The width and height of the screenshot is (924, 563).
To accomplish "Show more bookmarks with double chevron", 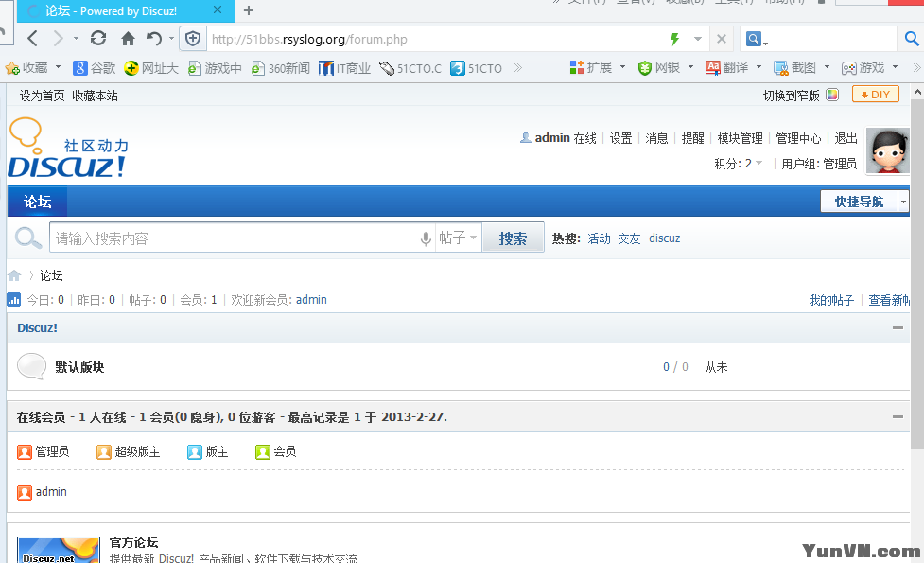I will [518, 68].
